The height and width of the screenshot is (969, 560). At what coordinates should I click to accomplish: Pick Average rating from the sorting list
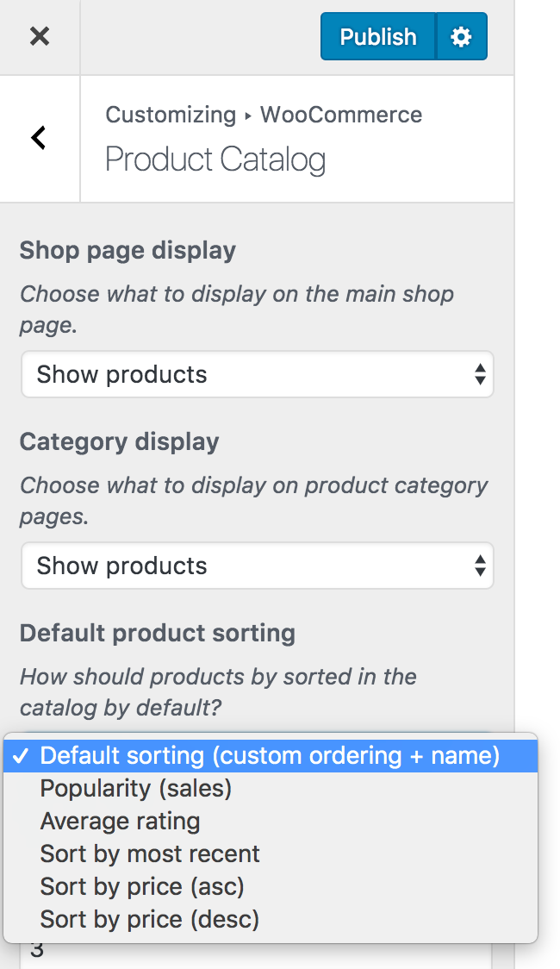click(120, 821)
